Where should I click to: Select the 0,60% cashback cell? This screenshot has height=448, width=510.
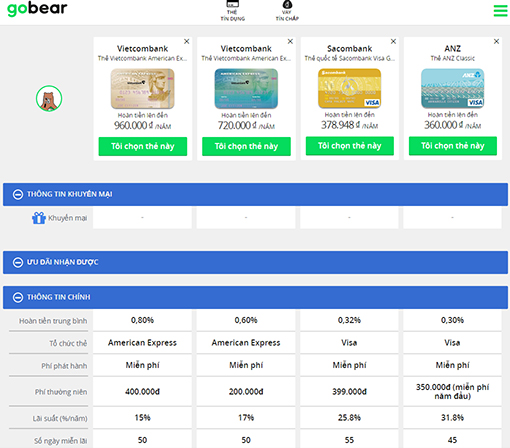point(246,320)
